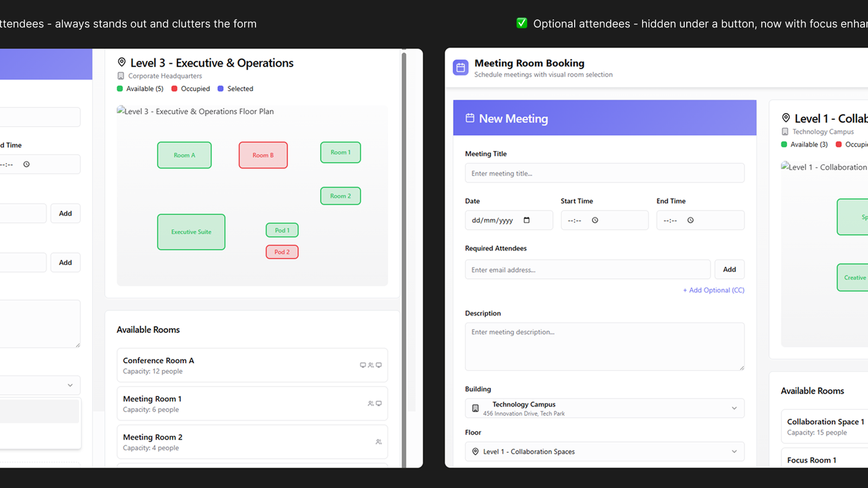Click the meeting description text area
Viewport: 868px width, 488px height.
605,347
